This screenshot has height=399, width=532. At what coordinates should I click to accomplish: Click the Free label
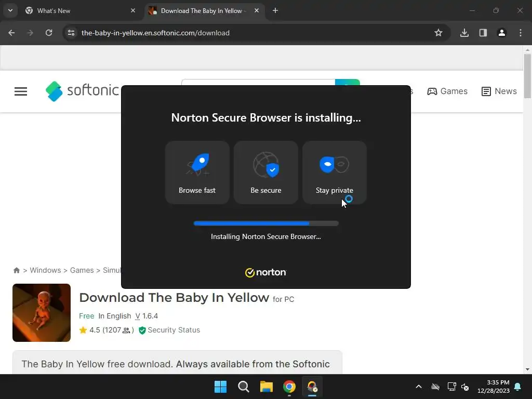[x=87, y=316]
